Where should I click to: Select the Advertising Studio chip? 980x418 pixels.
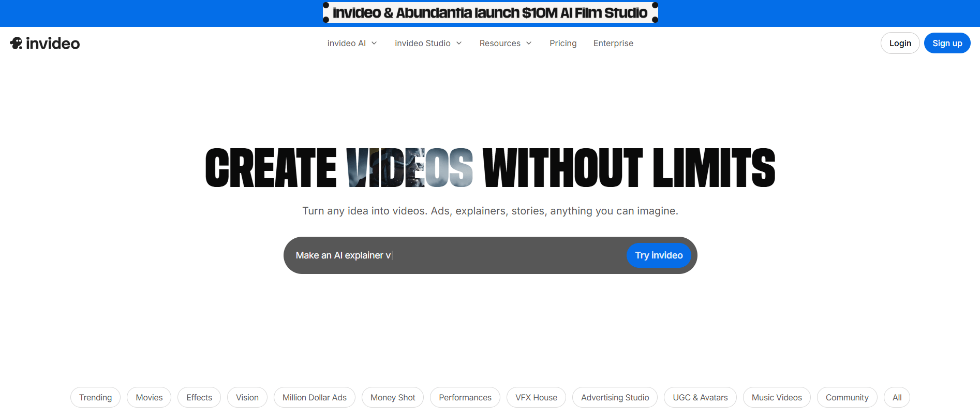(615, 397)
